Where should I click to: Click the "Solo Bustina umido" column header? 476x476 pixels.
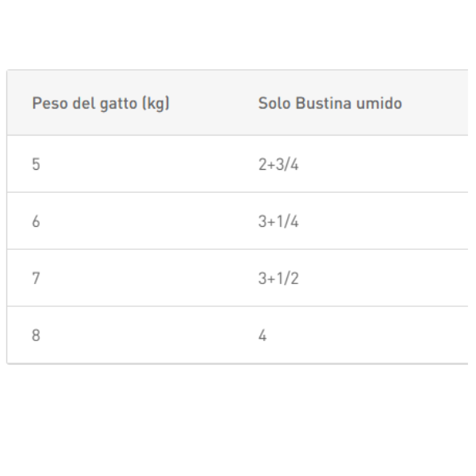[329, 104]
